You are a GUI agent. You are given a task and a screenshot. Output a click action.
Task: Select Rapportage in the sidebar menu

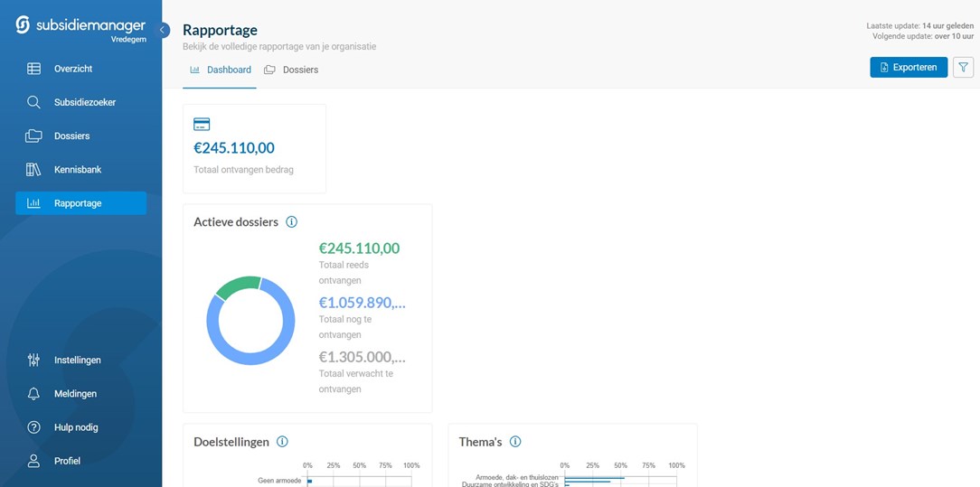(x=80, y=203)
